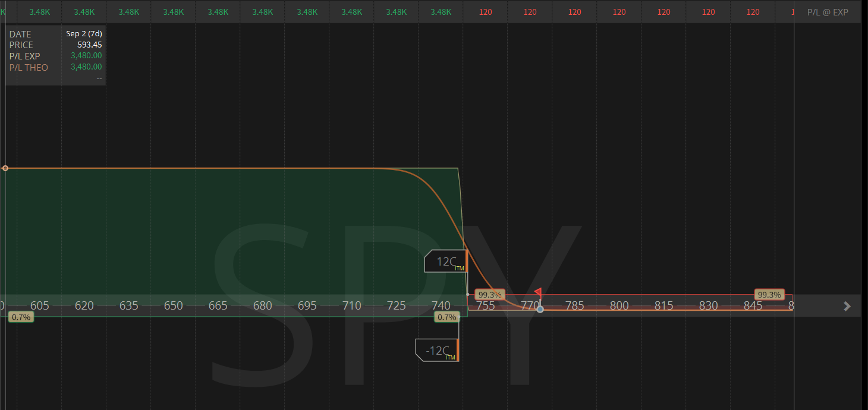Click the 725 price axis label
The height and width of the screenshot is (410, 868).
tap(397, 305)
